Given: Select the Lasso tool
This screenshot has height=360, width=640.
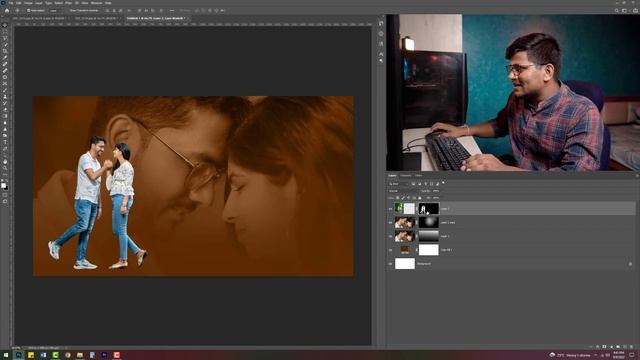Looking at the screenshot, I should pyautogui.click(x=5, y=38).
